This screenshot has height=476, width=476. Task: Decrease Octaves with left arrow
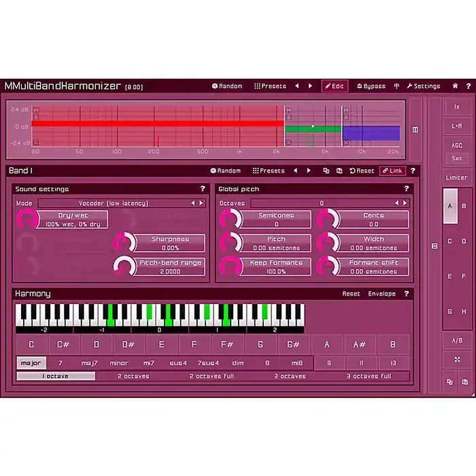pyautogui.click(x=396, y=203)
